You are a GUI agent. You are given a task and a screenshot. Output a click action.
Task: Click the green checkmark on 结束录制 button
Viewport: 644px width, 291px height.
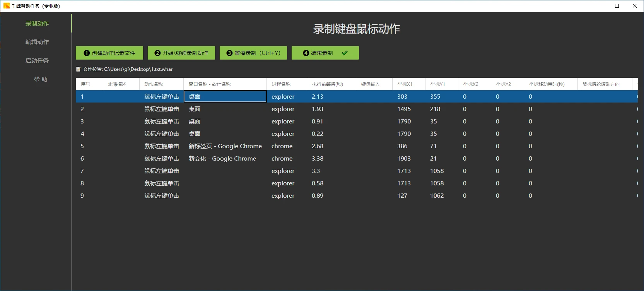click(345, 53)
